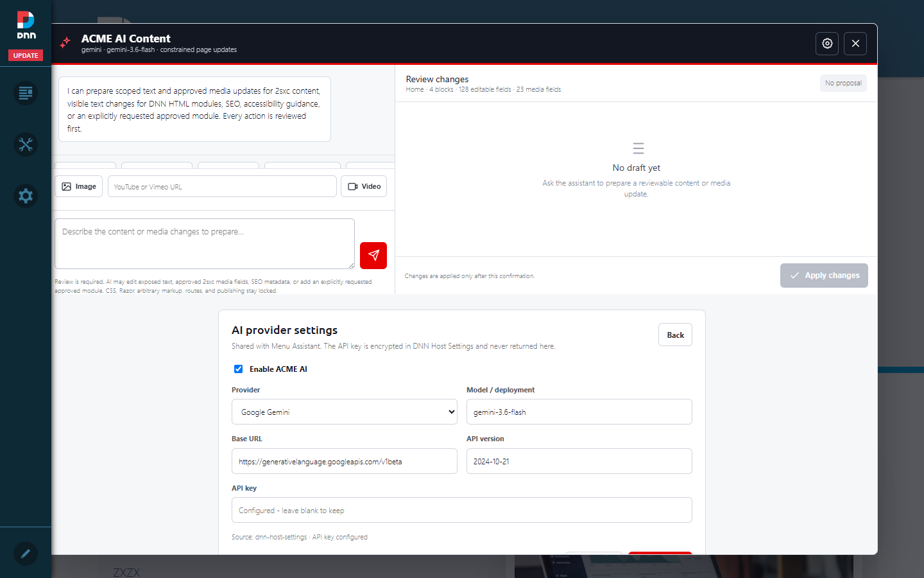Click the 'ACME AI Content' title
The width and height of the screenshot is (924, 578).
pyautogui.click(x=126, y=39)
